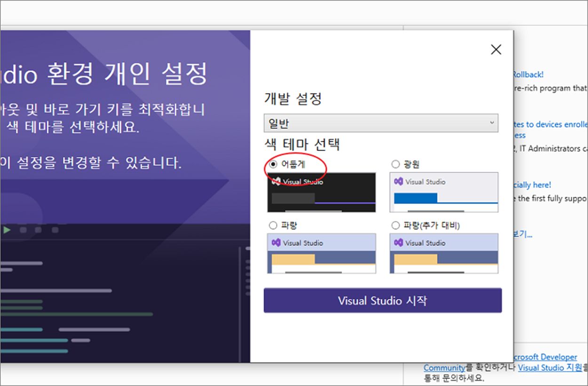The height and width of the screenshot is (386, 588).
Task: Open the 개발 설정 dropdown showing 일반
Action: click(381, 123)
